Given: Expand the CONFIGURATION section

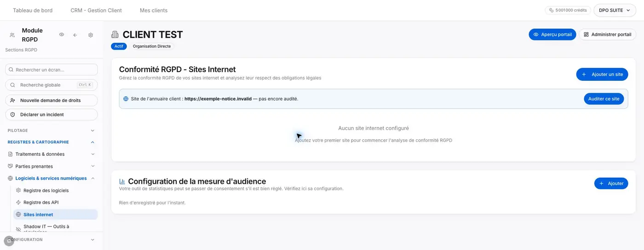Looking at the screenshot, I should click(x=52, y=239).
